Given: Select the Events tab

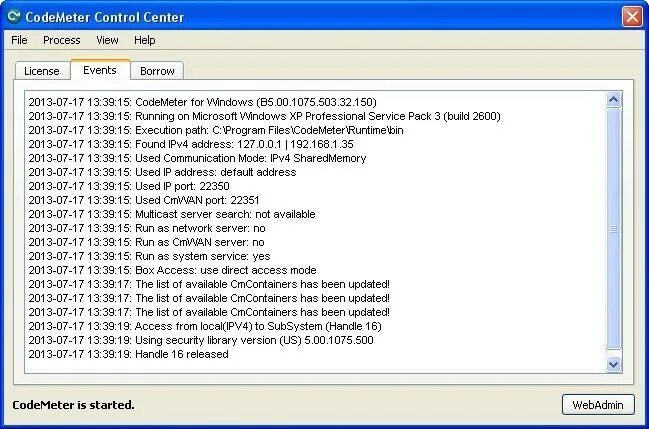Looking at the screenshot, I should pyautogui.click(x=100, y=70).
